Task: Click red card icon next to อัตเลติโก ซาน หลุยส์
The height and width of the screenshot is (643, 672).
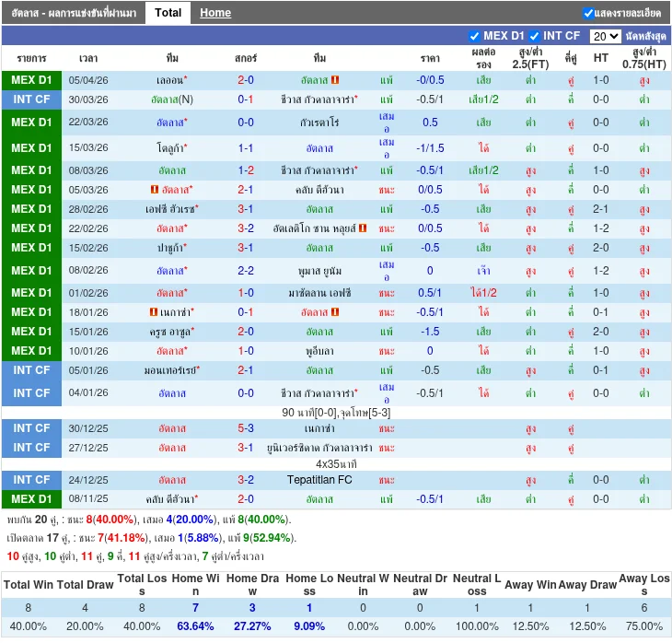Action: click(x=363, y=228)
